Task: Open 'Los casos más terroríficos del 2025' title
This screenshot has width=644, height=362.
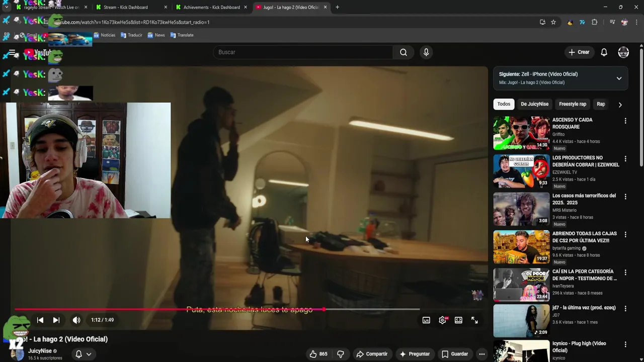Action: tap(584, 199)
